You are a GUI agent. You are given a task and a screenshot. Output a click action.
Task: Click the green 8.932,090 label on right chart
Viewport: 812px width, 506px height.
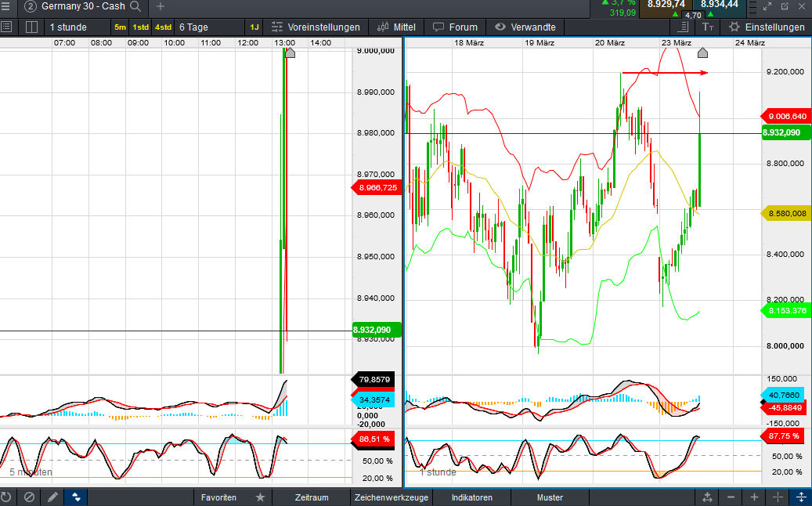[x=786, y=132]
